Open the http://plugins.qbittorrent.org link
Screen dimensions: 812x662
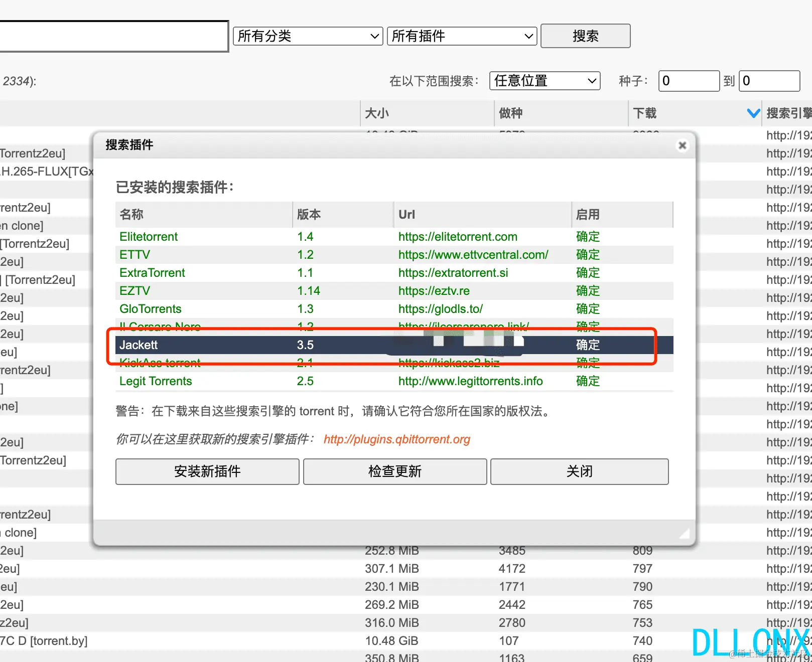point(397,439)
